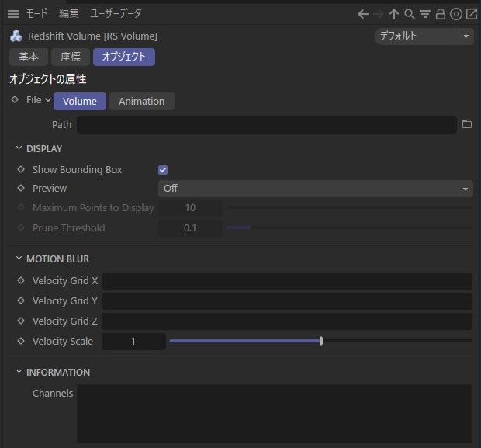Image resolution: width=481 pixels, height=448 pixels.
Task: Click the Channels information box
Action: [274, 414]
